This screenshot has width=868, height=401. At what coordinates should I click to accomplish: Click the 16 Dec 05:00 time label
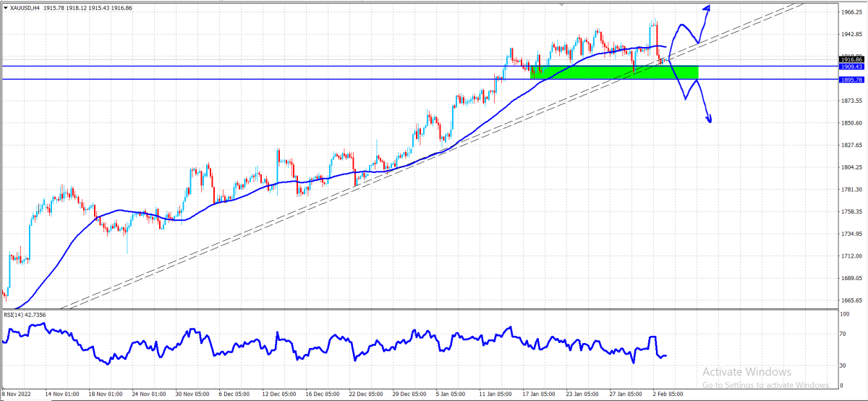324,395
